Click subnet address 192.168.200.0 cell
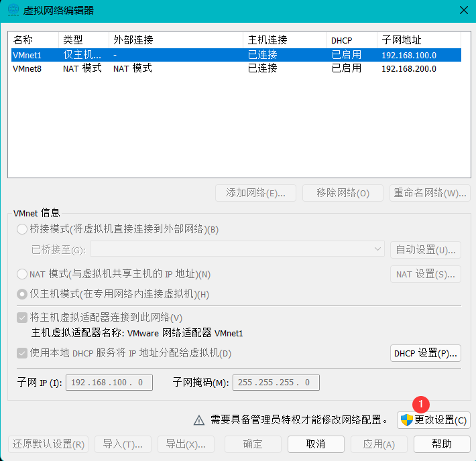This screenshot has width=476, height=461. [x=409, y=68]
